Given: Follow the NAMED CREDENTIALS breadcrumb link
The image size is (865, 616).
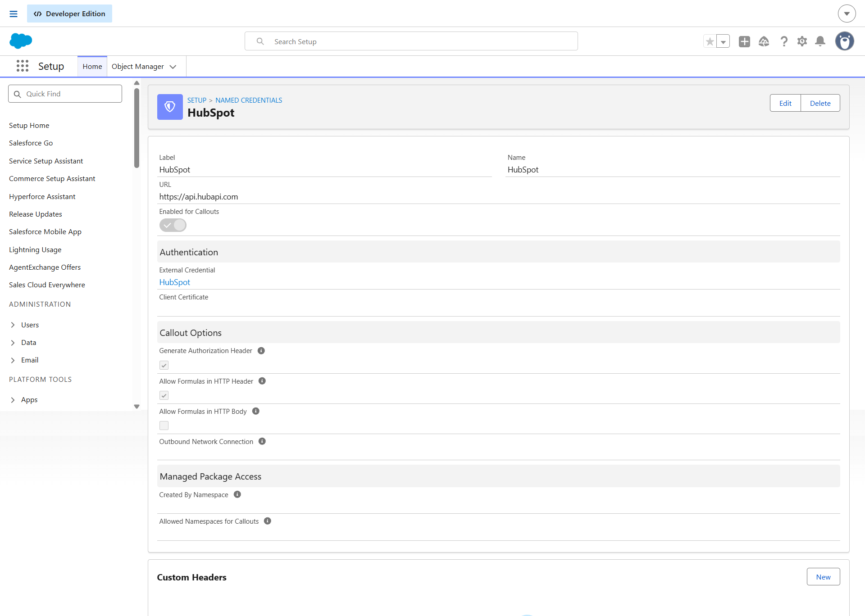Looking at the screenshot, I should 249,100.
